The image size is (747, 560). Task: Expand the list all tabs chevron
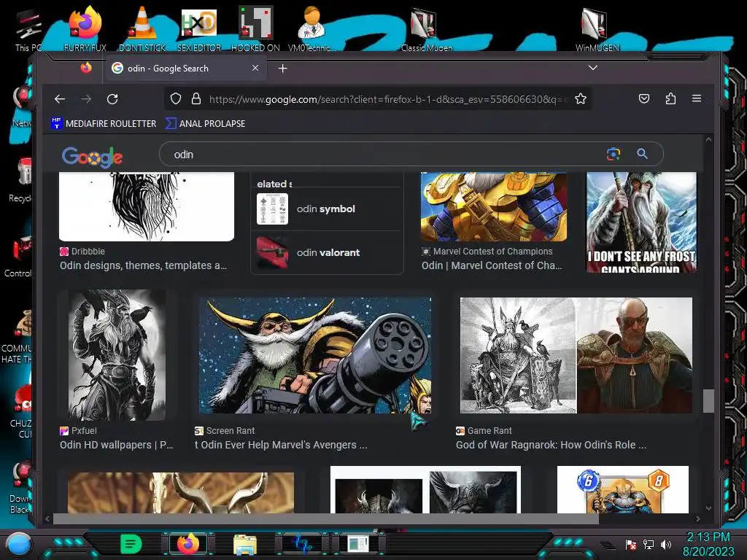point(592,68)
